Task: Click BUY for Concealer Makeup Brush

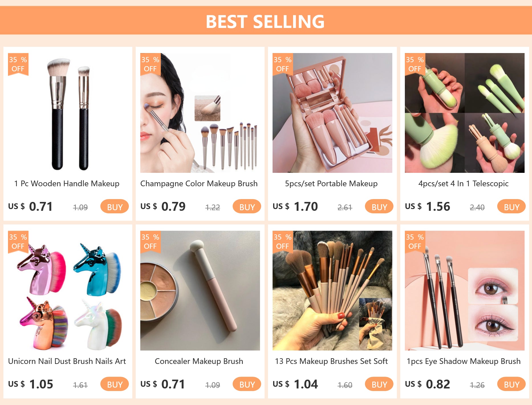Action: point(247,384)
